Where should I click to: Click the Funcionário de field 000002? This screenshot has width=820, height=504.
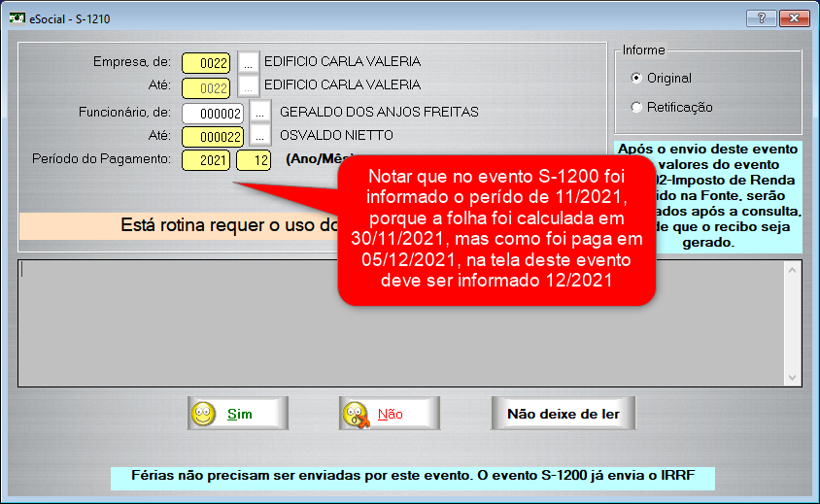point(213,114)
